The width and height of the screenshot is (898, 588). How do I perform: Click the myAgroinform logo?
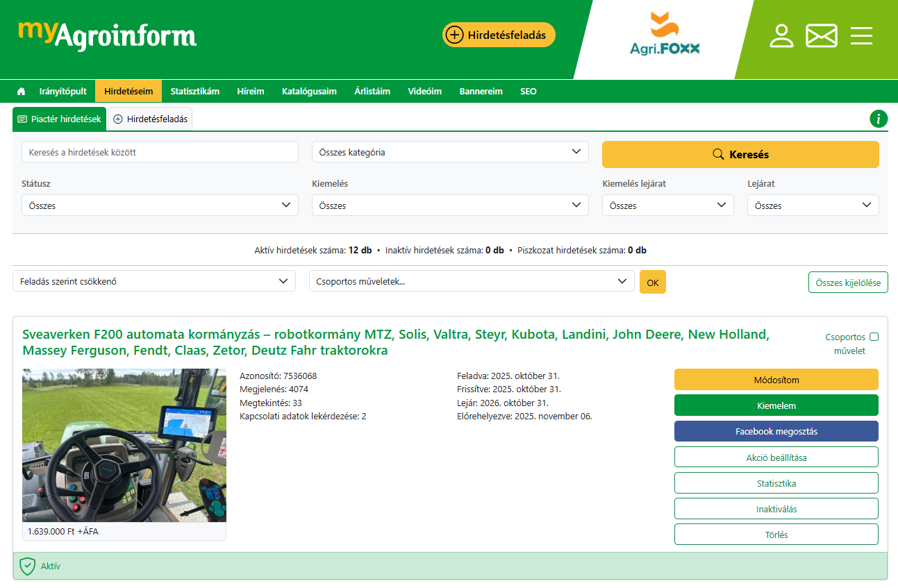coord(108,35)
